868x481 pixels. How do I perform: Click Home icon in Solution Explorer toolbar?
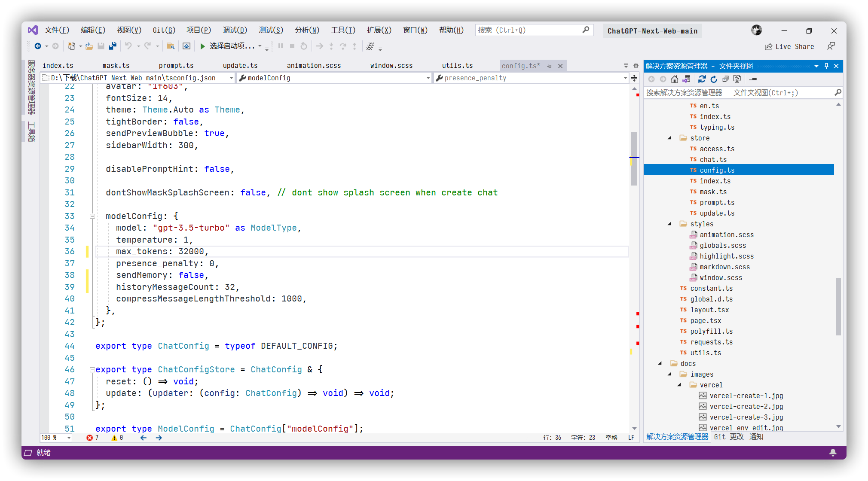click(x=674, y=79)
